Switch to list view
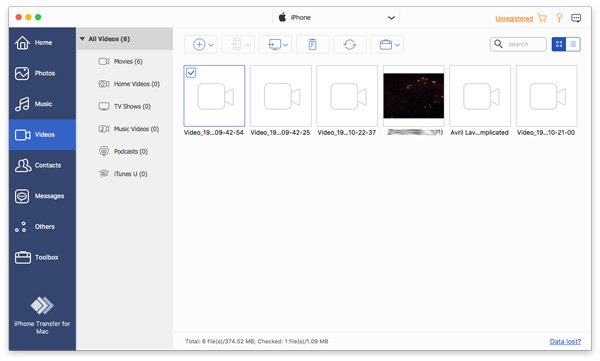 573,44
